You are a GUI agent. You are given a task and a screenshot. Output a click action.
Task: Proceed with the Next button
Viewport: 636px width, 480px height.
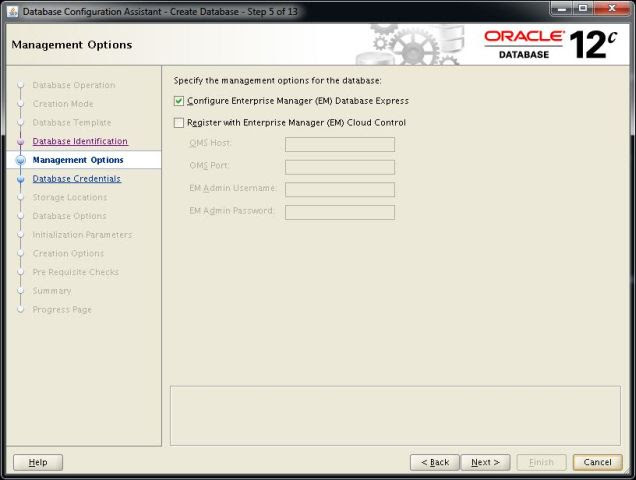(x=485, y=462)
